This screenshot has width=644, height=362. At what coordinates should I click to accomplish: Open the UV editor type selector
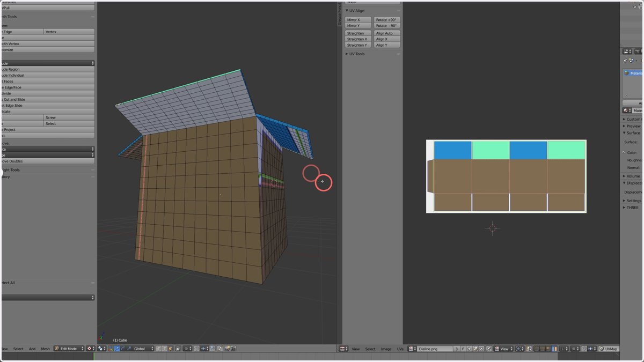click(343, 349)
